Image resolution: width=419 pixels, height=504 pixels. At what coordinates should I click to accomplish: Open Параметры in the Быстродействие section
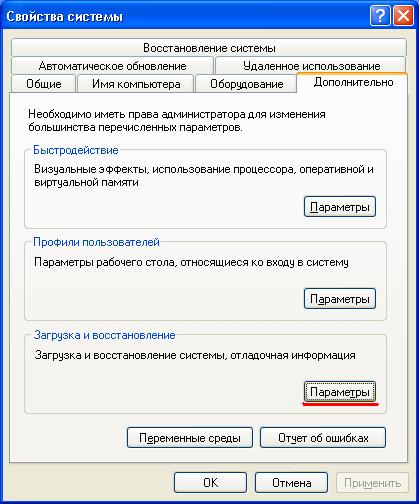(340, 207)
